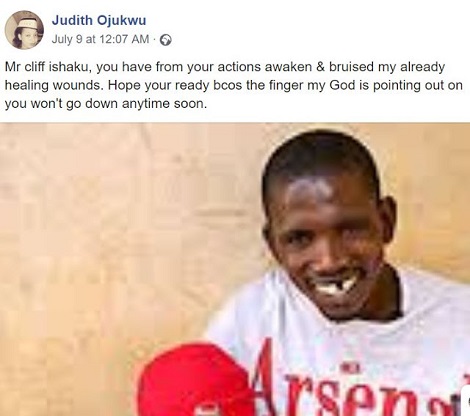Viewport: 470px width, 416px height.
Task: Open the July 9 at 12:07 AM timestamp
Action: 100,39
